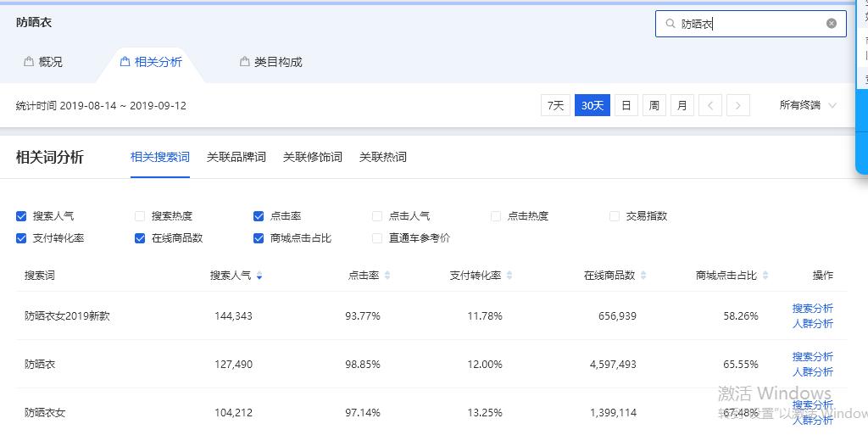Select the 关联修饰词 tab

click(312, 157)
